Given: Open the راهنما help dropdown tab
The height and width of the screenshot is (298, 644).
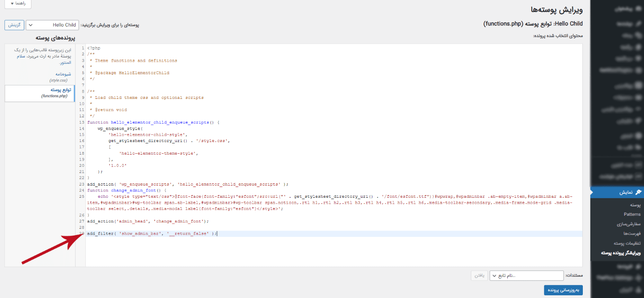Looking at the screenshot, I should (x=18, y=4).
